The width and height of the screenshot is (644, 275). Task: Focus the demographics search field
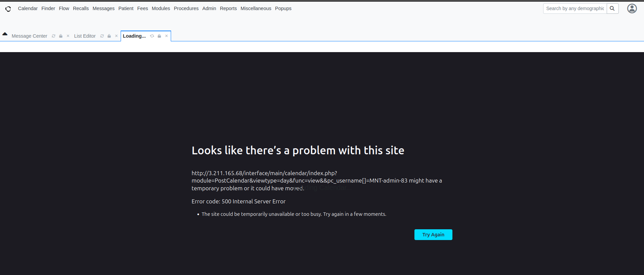pyautogui.click(x=575, y=8)
